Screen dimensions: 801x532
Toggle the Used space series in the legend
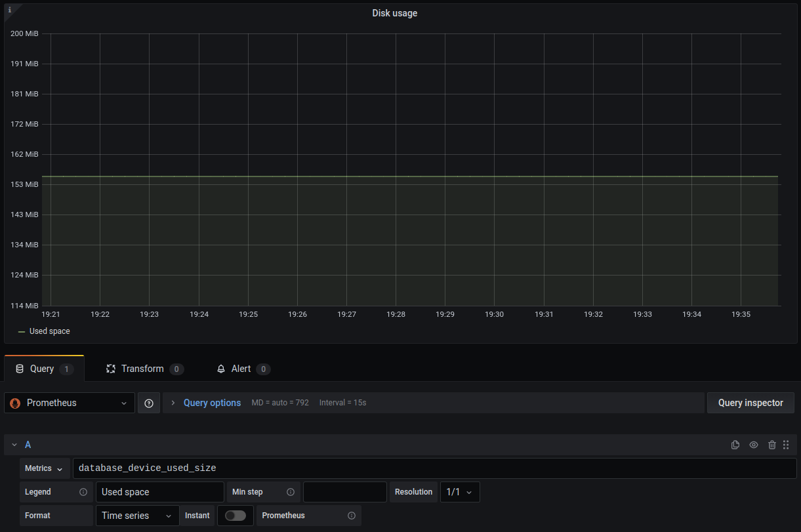(49, 331)
